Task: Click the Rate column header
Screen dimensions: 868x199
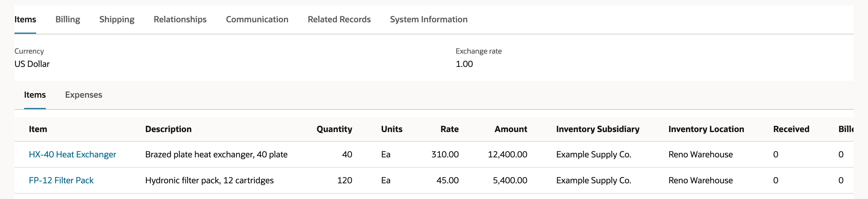Action: (x=449, y=129)
